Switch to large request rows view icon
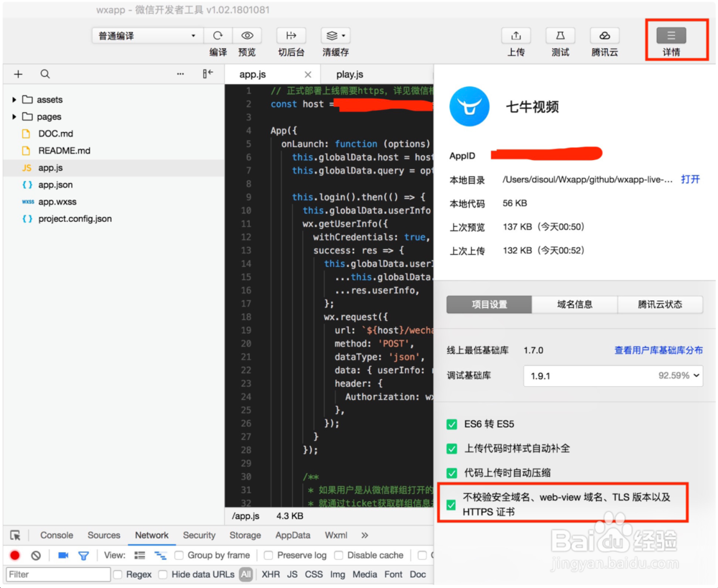Viewport: 718px width, 588px height. click(140, 556)
